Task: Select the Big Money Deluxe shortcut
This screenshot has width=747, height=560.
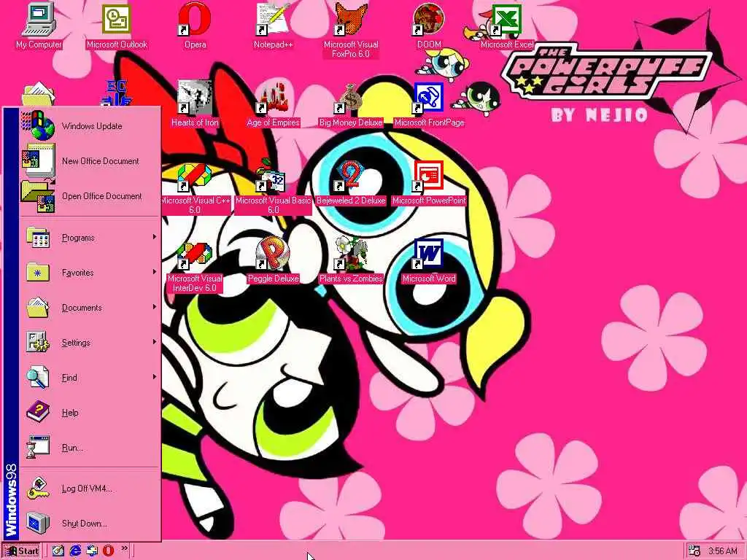Action: coord(351,104)
